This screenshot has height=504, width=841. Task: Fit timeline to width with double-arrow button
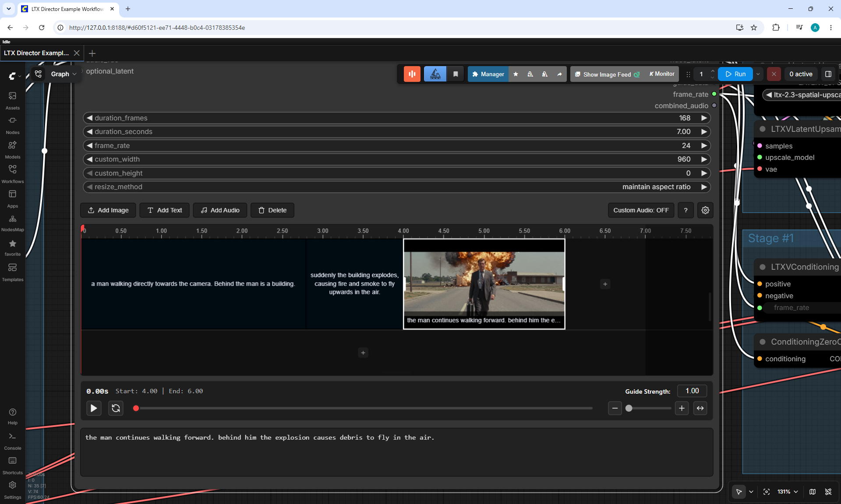[700, 408]
